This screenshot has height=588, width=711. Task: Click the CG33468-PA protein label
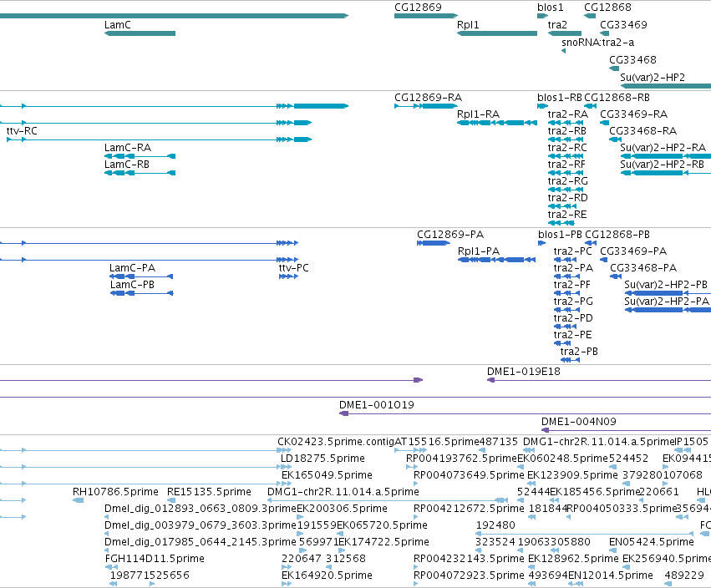point(643,268)
